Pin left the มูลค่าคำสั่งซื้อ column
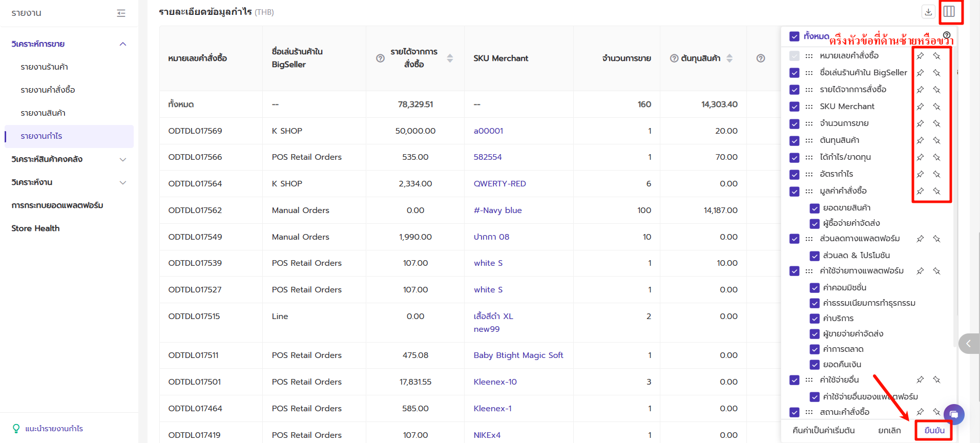 pyautogui.click(x=920, y=191)
